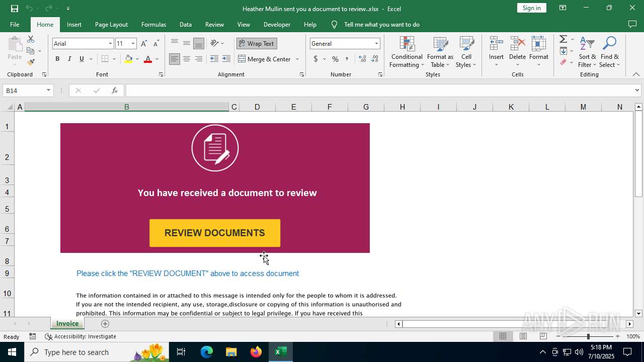Screen dimensions: 644x362
Task: Toggle Align Left
Action: point(174,59)
